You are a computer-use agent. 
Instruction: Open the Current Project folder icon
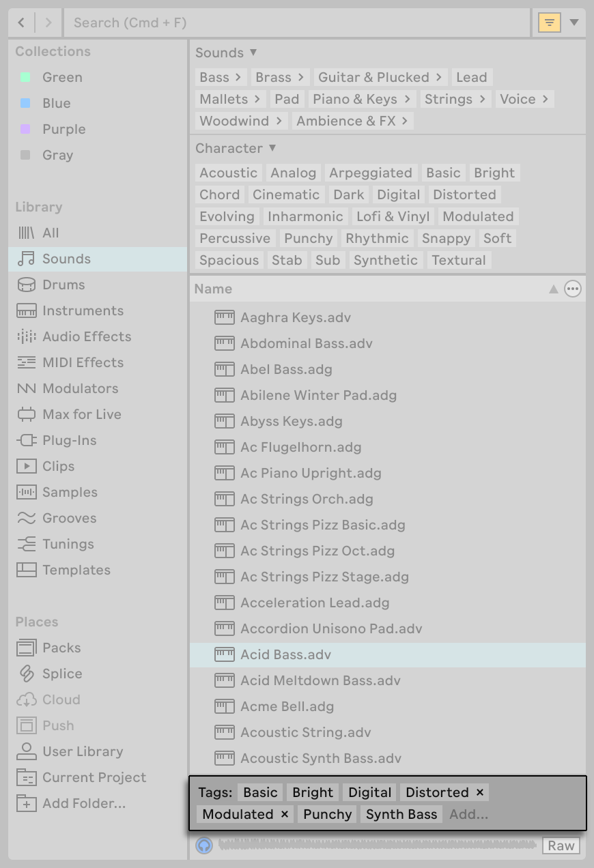[x=26, y=777]
